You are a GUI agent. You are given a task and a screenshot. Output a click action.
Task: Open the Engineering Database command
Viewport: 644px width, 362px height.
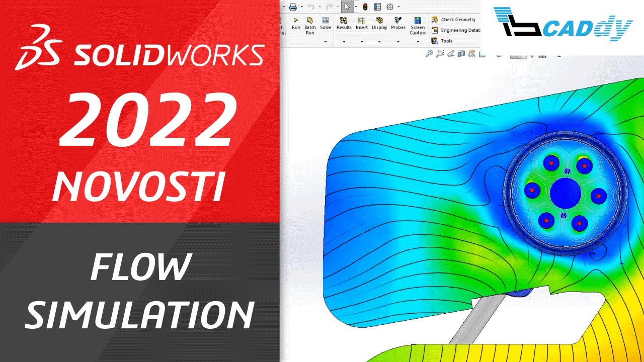[x=456, y=30]
